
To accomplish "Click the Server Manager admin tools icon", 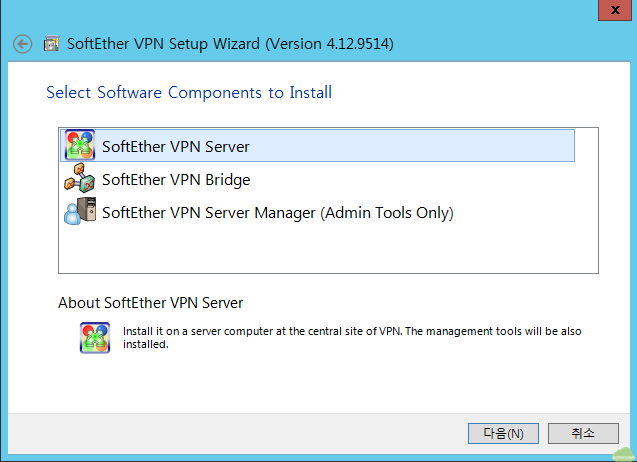I will click(x=80, y=211).
